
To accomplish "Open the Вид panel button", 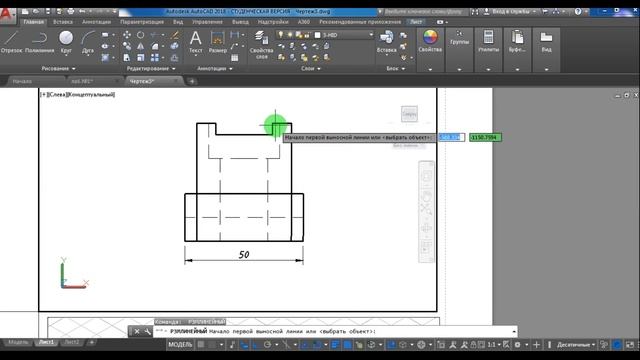I will [x=546, y=42].
